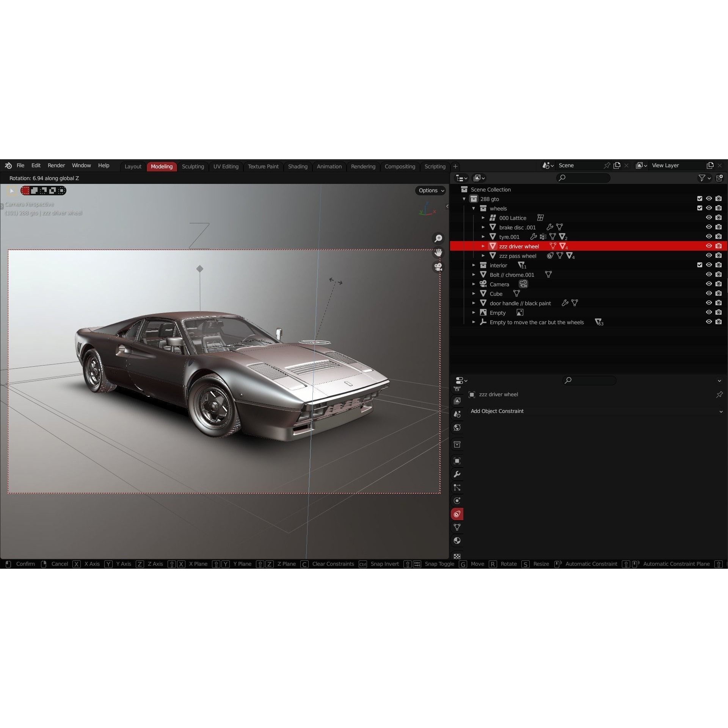Click Add Object Constraint button
The width and height of the screenshot is (728, 728).
[x=497, y=411]
